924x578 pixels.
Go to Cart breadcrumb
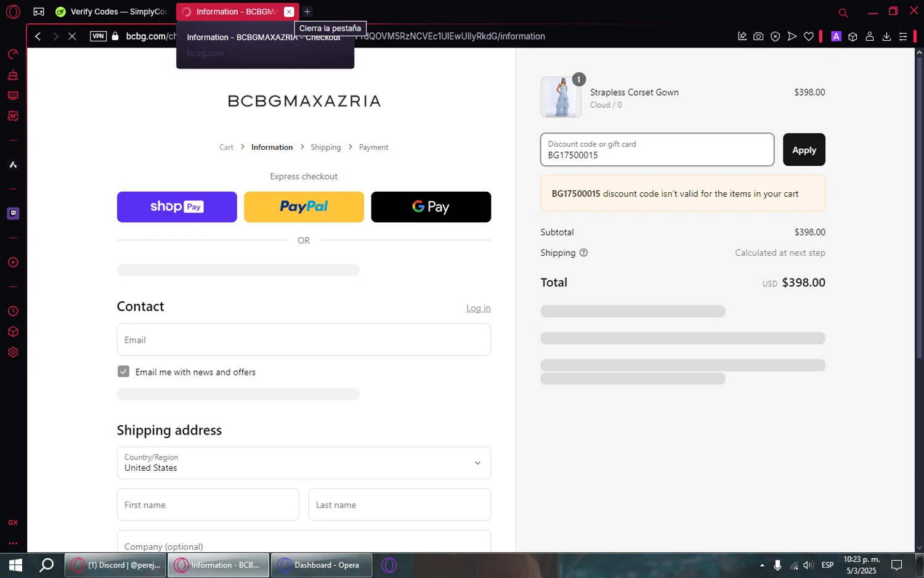[226, 147]
